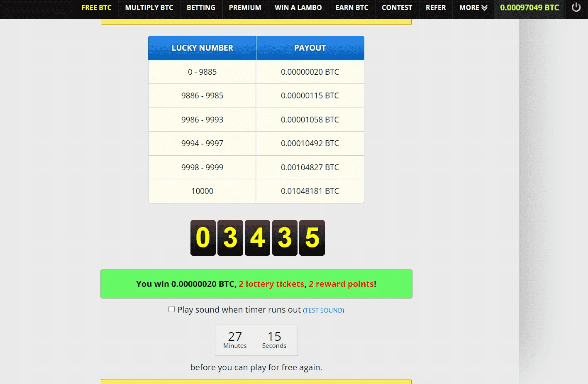Select the PREMIUM menu item
Image resolution: width=588 pixels, height=384 pixels.
coord(245,8)
